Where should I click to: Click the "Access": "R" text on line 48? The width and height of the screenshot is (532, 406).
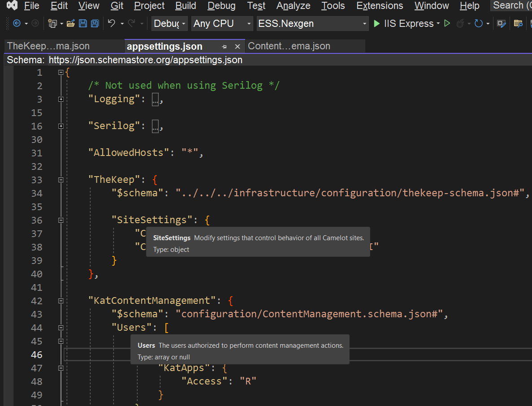[x=219, y=381]
